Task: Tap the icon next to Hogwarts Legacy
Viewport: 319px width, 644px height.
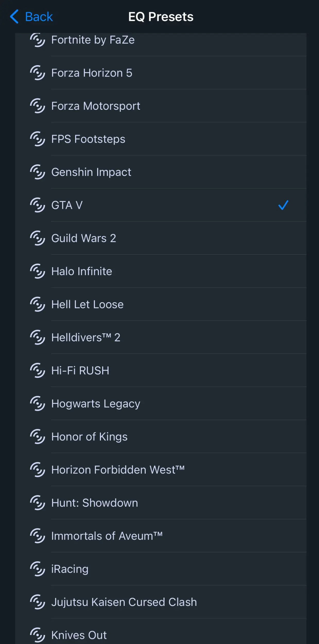Action: (38, 404)
